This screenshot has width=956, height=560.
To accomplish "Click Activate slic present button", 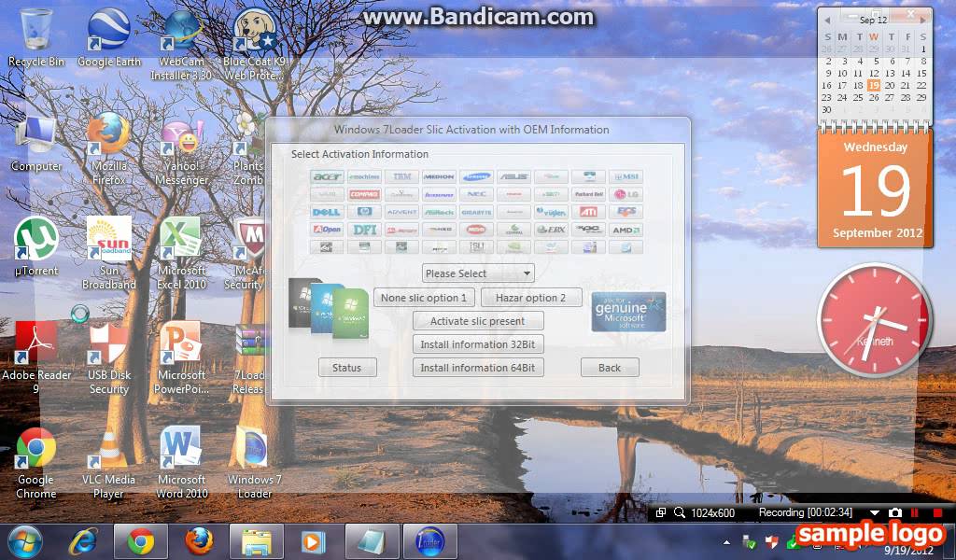I will click(478, 321).
